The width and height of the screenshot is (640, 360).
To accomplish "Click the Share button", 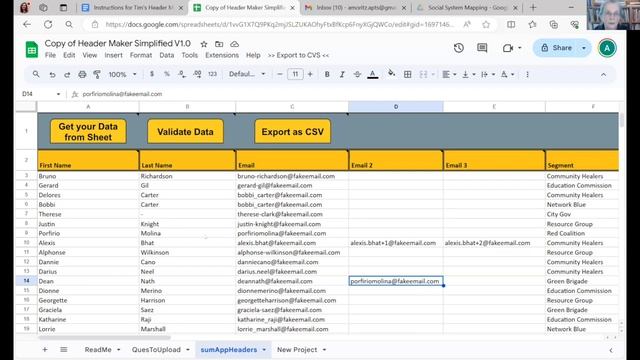I will click(557, 48).
